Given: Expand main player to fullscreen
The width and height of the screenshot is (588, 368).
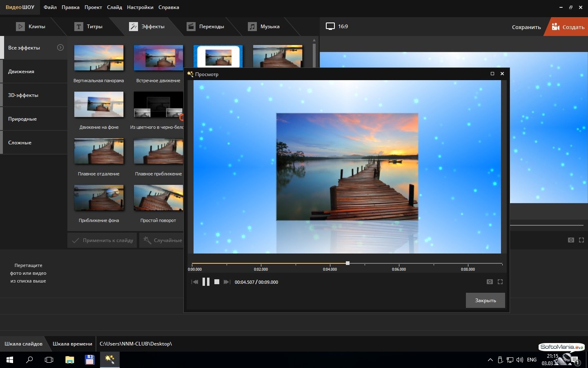Looking at the screenshot, I should (x=581, y=240).
